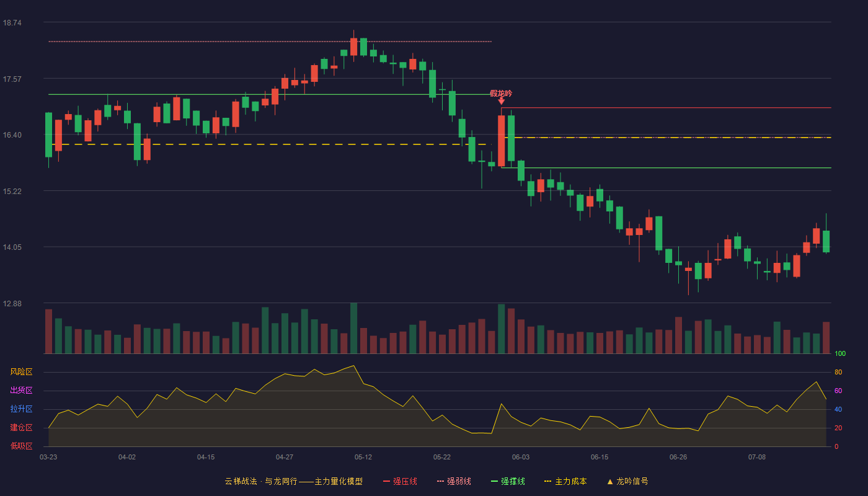Click the 06-26 date axis label
Image resolution: width=868 pixels, height=496 pixels.
pyautogui.click(x=678, y=457)
